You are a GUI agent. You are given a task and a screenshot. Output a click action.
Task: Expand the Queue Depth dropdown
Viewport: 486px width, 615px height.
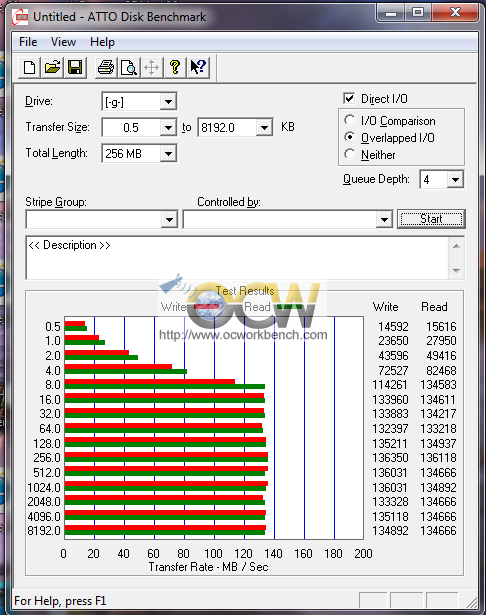click(x=455, y=180)
